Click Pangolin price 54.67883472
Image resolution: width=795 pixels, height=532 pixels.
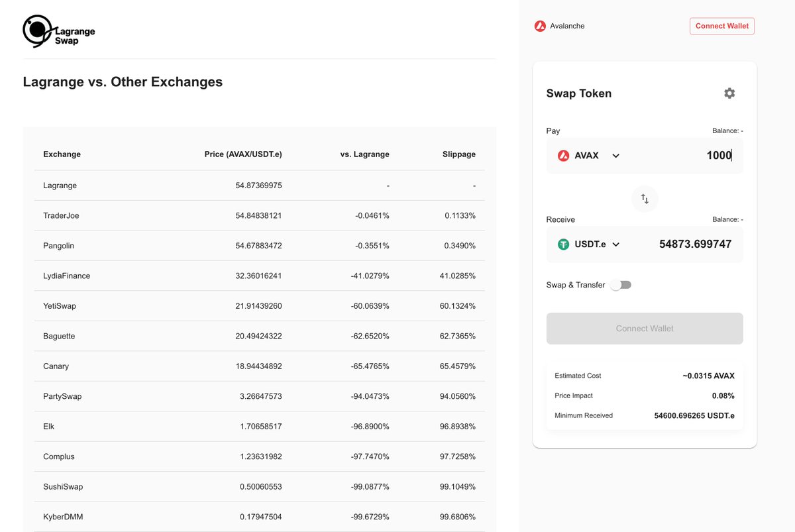coord(258,246)
